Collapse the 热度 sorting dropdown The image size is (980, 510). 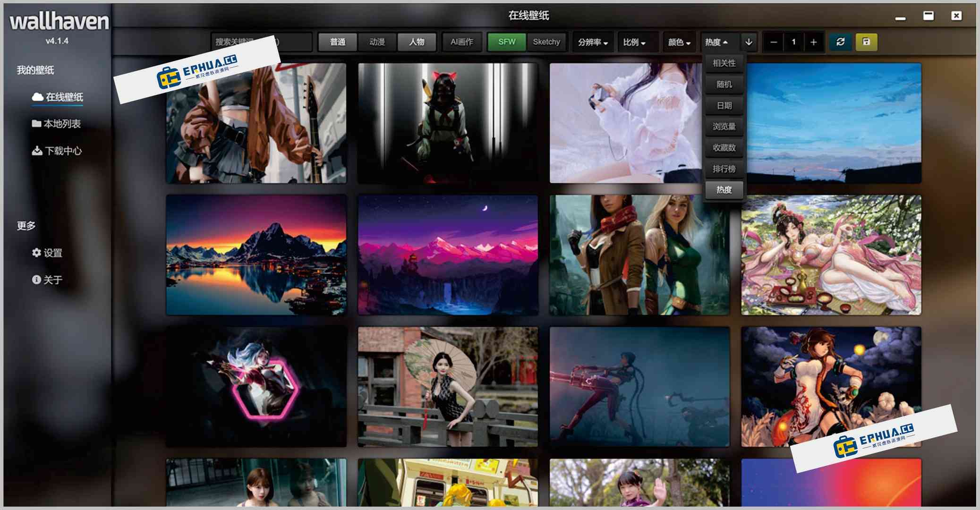tap(716, 42)
